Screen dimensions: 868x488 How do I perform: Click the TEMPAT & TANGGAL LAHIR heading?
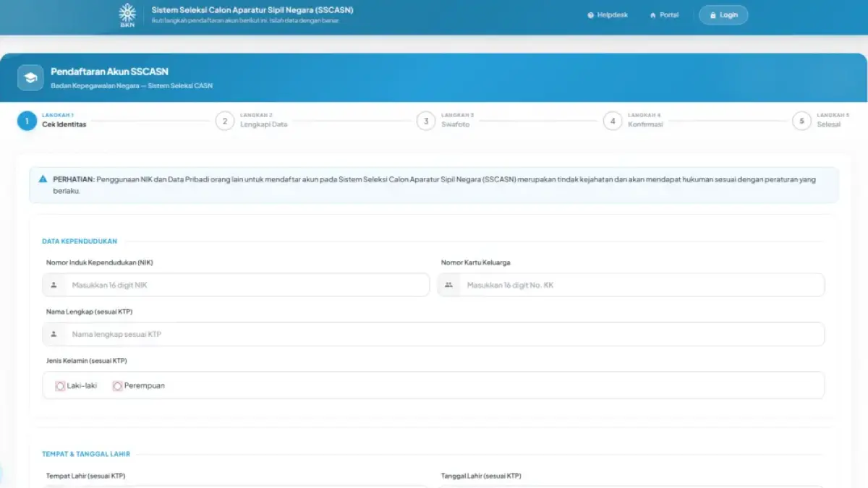coord(86,454)
